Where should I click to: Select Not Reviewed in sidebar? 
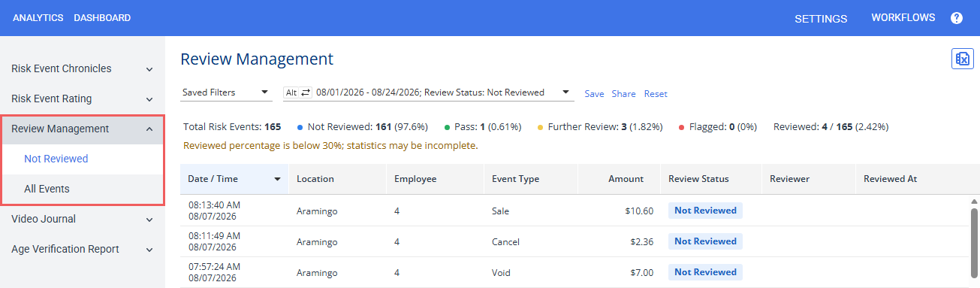point(56,159)
